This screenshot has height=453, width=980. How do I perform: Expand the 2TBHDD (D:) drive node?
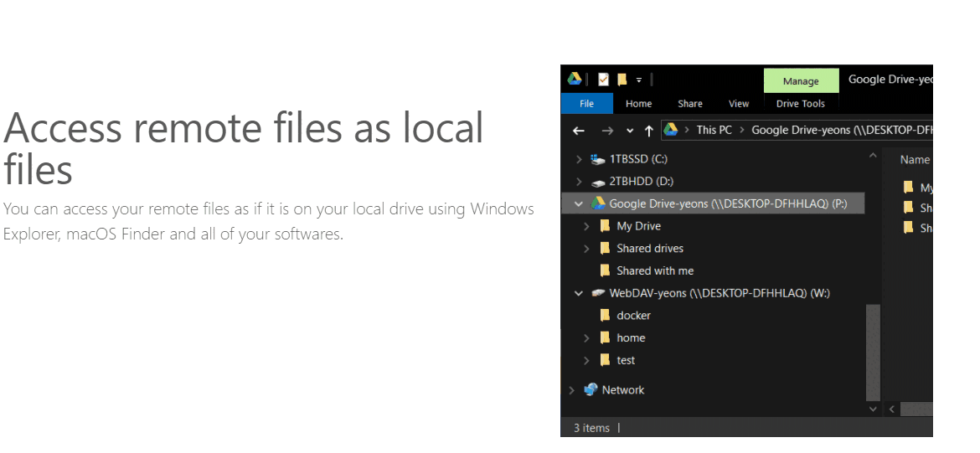(578, 182)
